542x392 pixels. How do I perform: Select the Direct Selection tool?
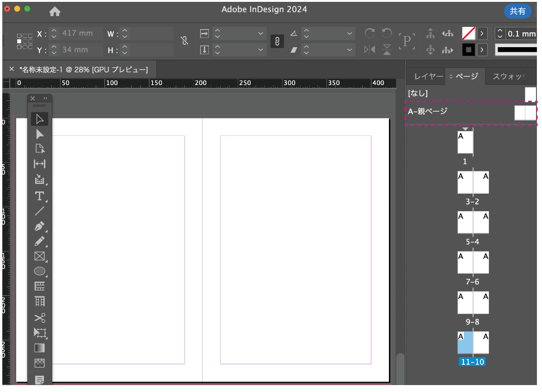tap(39, 134)
